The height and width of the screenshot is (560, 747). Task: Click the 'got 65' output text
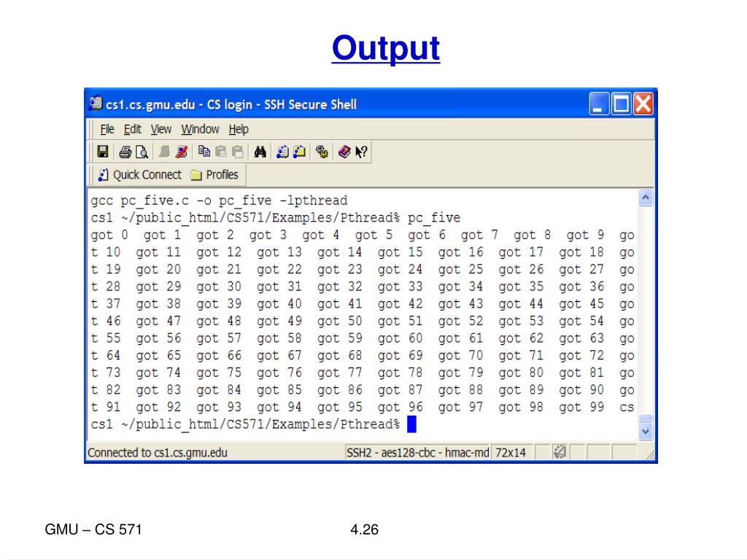(x=158, y=355)
